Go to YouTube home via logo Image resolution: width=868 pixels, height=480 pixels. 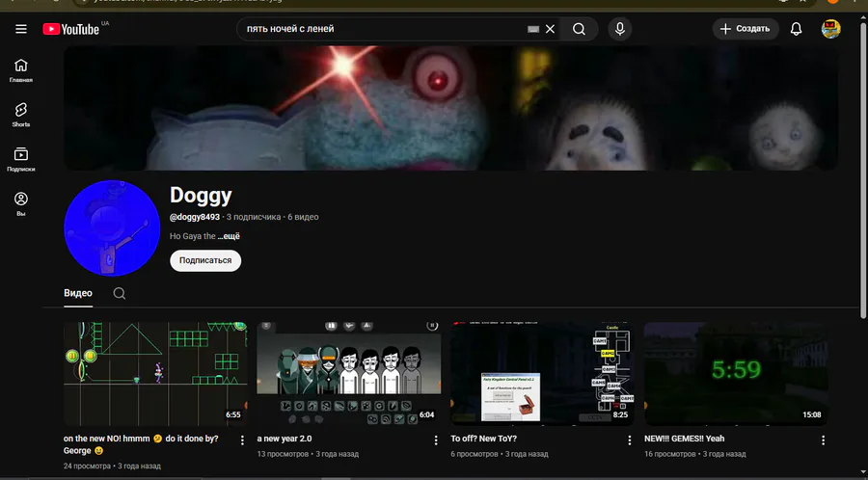click(x=70, y=29)
